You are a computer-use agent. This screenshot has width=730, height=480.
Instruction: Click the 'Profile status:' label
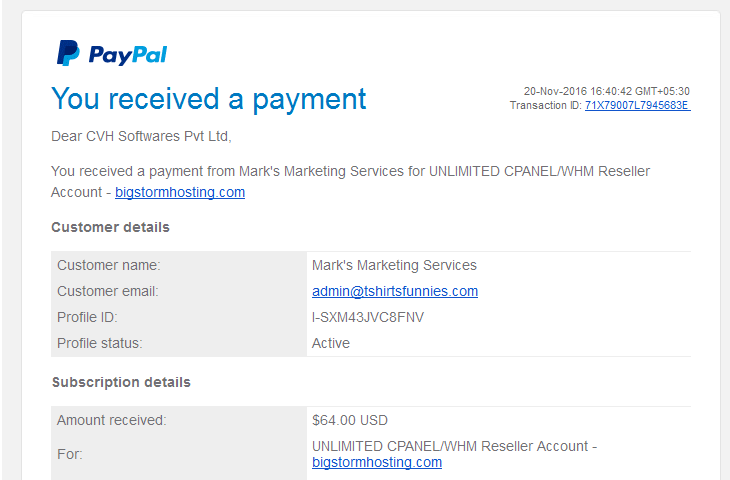[x=100, y=343]
